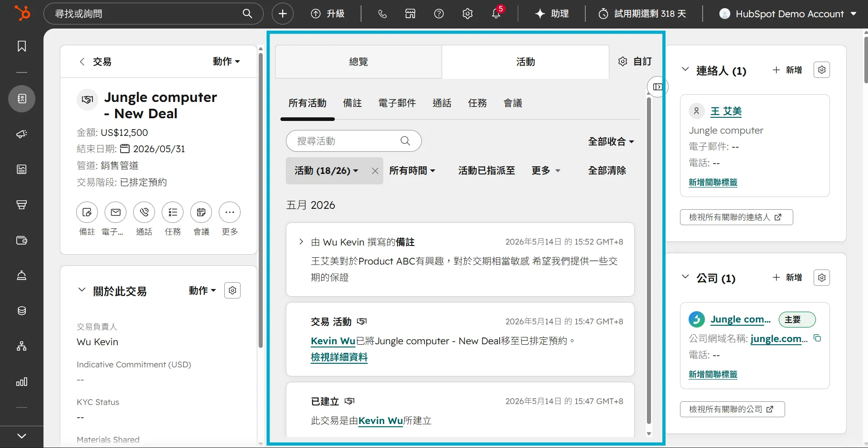This screenshot has width=868, height=448.
Task: Open the 活動 (18/26) filter dropdown
Action: tap(326, 171)
